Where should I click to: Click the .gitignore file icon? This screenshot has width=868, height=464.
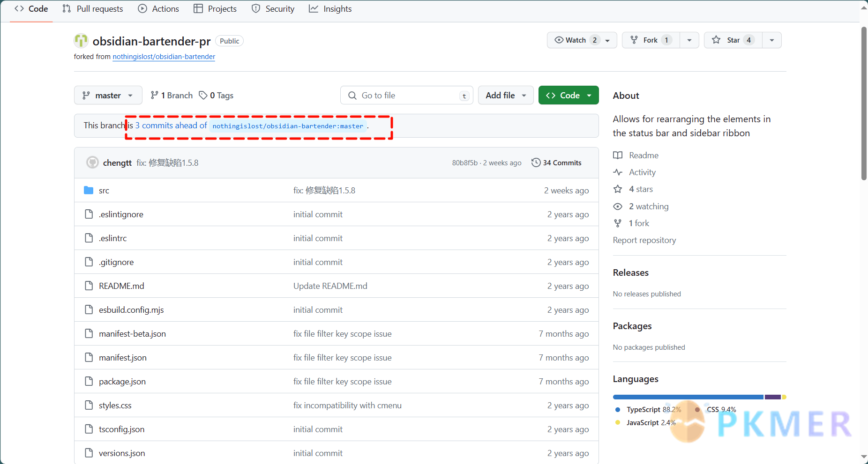(89, 262)
